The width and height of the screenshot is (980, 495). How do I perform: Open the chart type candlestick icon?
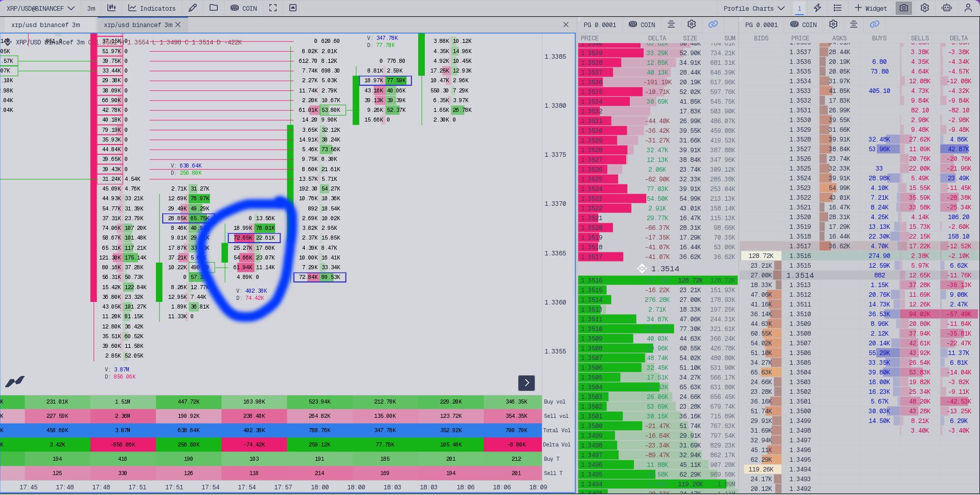coord(111,8)
